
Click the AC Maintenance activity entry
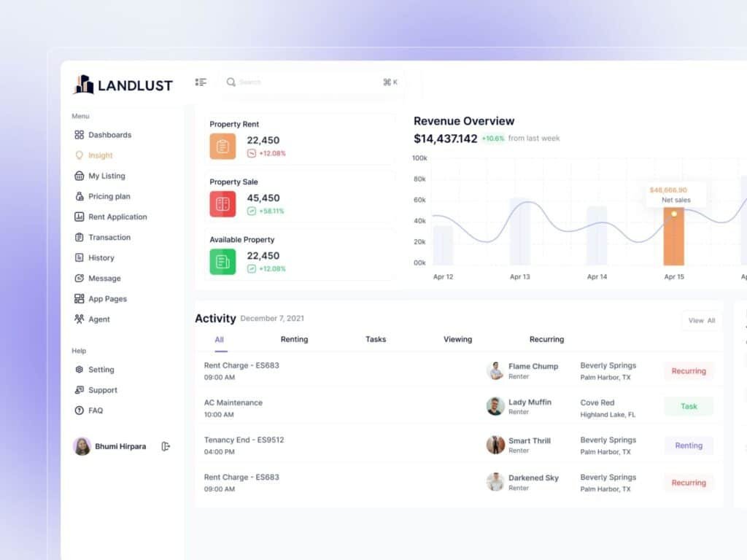pos(233,402)
